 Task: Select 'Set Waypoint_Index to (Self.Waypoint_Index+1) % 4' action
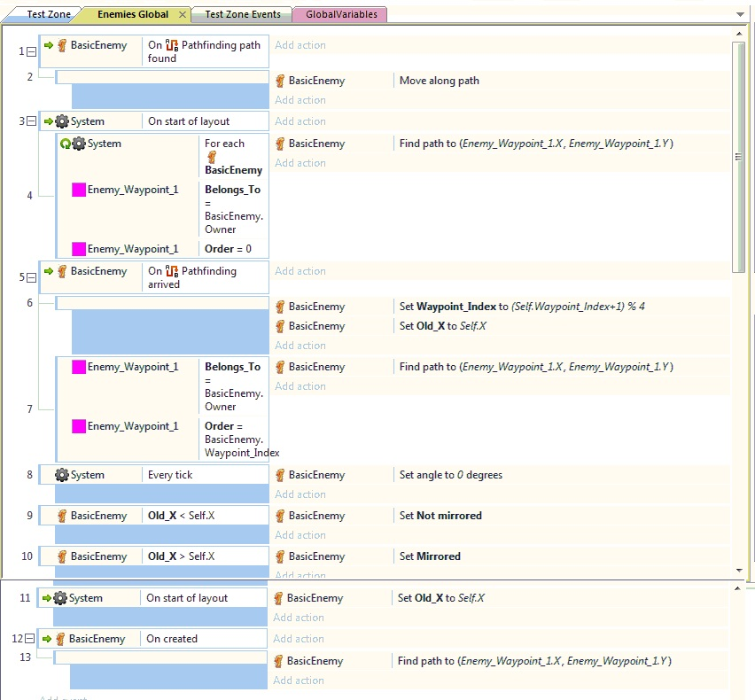[x=522, y=307]
